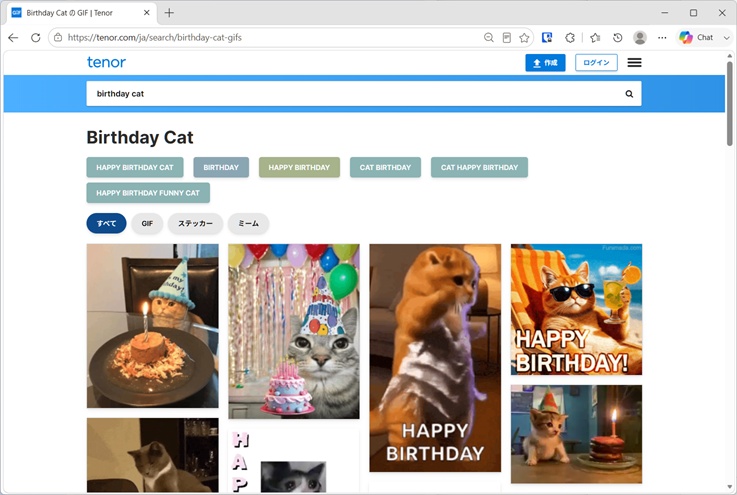Click the address bar URL

(155, 38)
